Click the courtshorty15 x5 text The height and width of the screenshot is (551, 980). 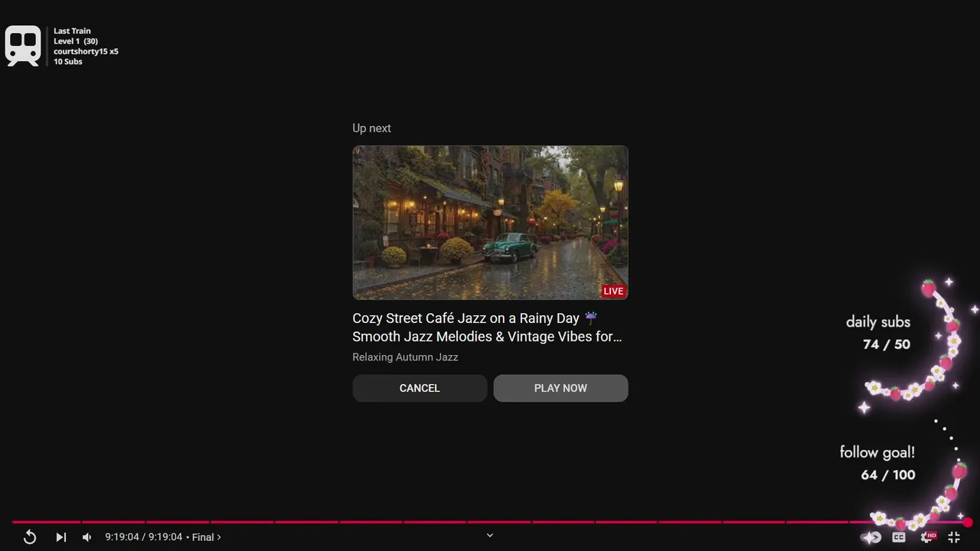(86, 51)
